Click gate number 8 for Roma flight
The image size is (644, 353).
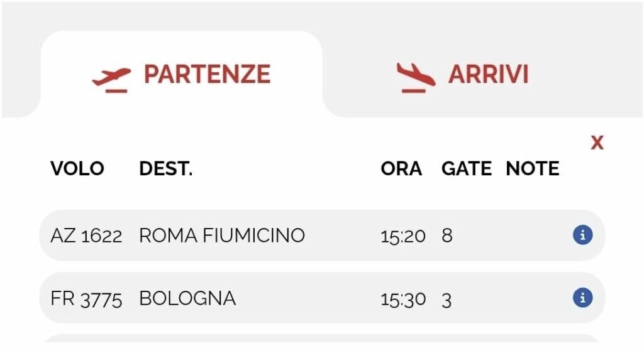coord(447,236)
